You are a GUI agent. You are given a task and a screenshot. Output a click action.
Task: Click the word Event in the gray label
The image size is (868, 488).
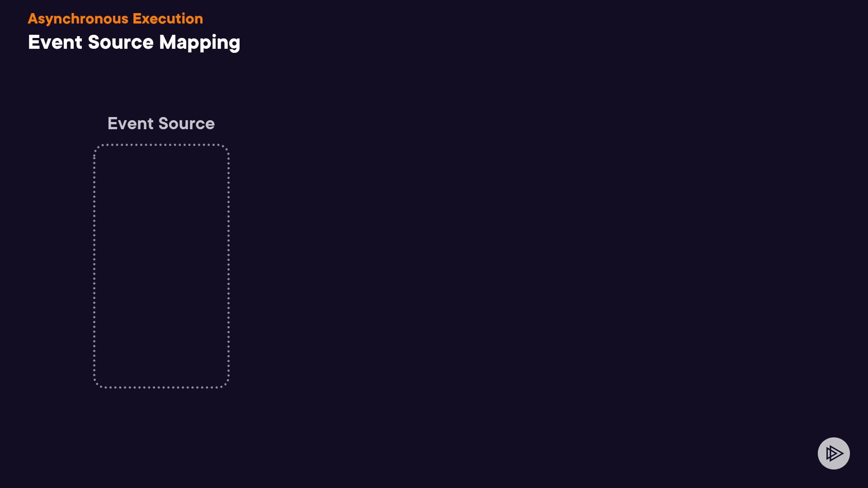coord(130,123)
